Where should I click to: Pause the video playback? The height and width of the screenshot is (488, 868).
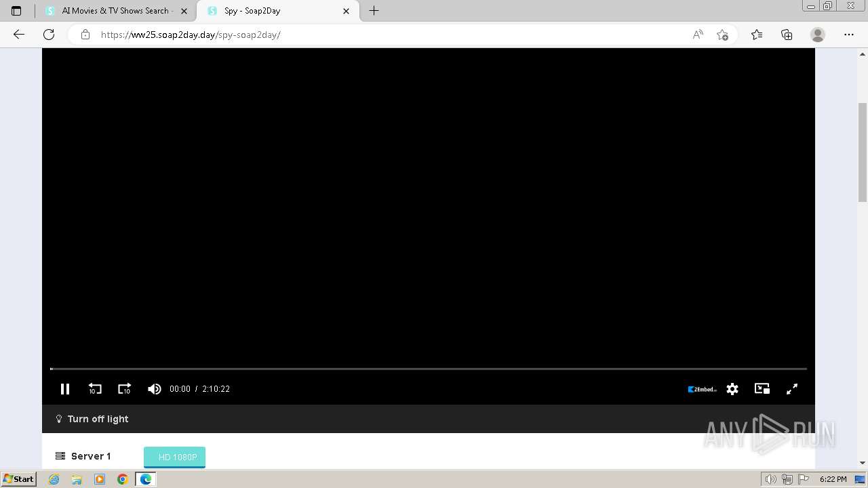point(65,389)
